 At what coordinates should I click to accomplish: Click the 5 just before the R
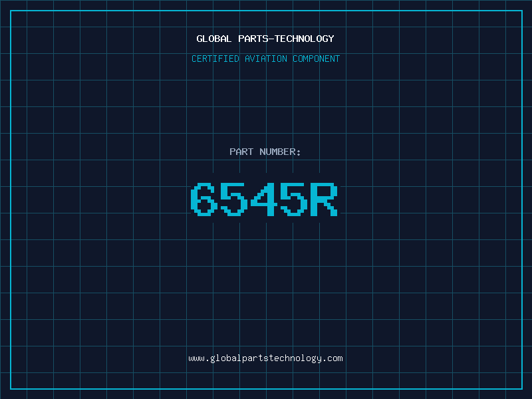coord(294,199)
